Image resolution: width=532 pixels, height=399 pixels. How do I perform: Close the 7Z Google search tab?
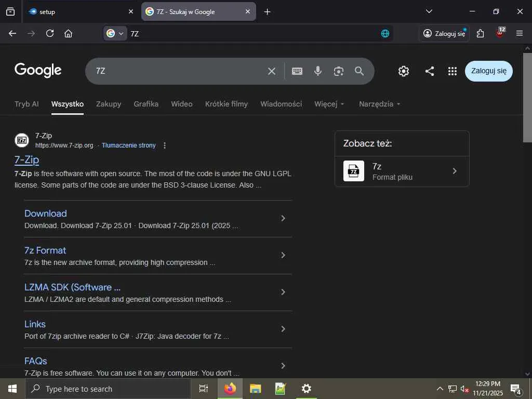(x=248, y=11)
